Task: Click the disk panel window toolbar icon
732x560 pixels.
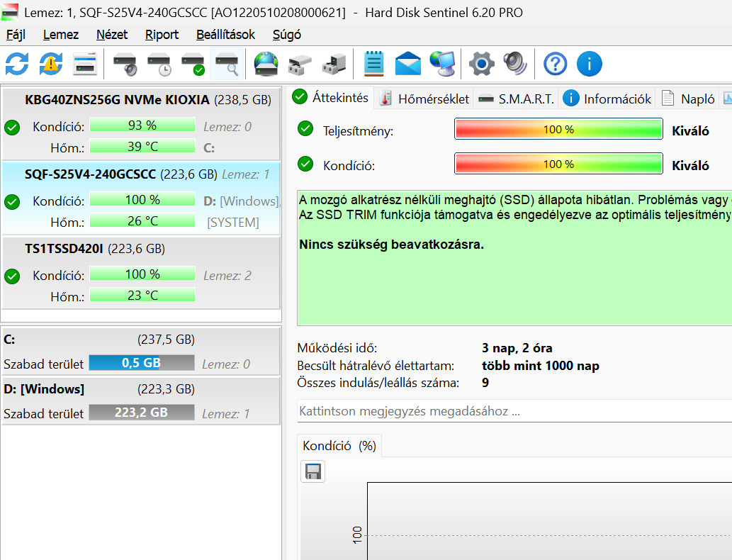Action: click(x=85, y=64)
